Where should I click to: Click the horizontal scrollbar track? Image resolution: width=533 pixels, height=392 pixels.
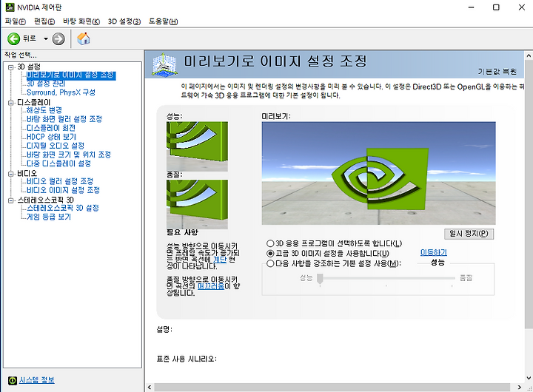point(332,388)
